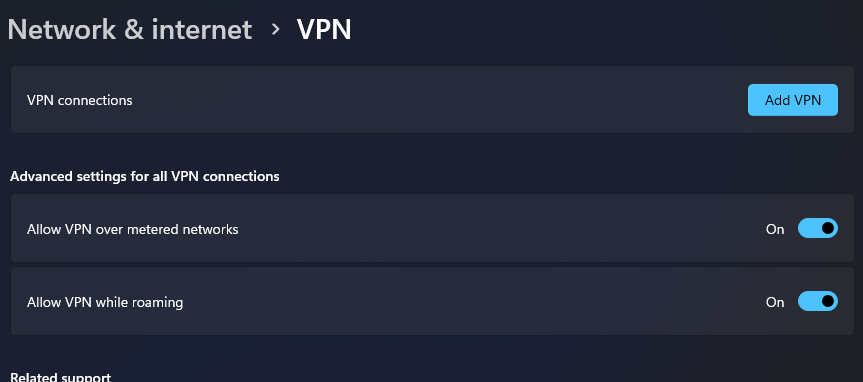Disable Allow VPN over metered networks toggle

click(x=818, y=228)
